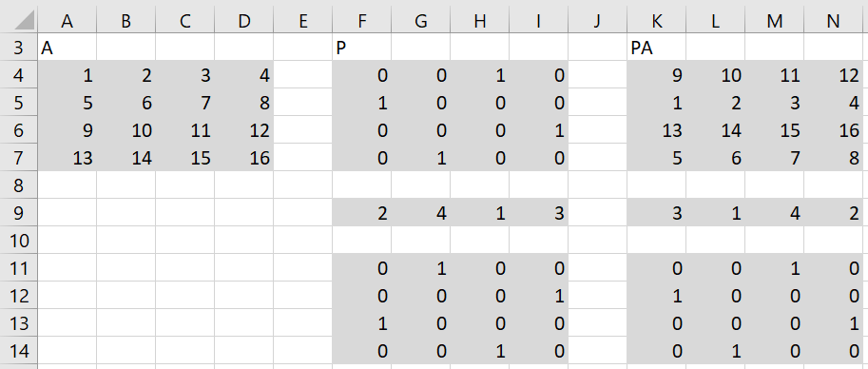Select column K header
The image size is (868, 369).
pos(657,21)
